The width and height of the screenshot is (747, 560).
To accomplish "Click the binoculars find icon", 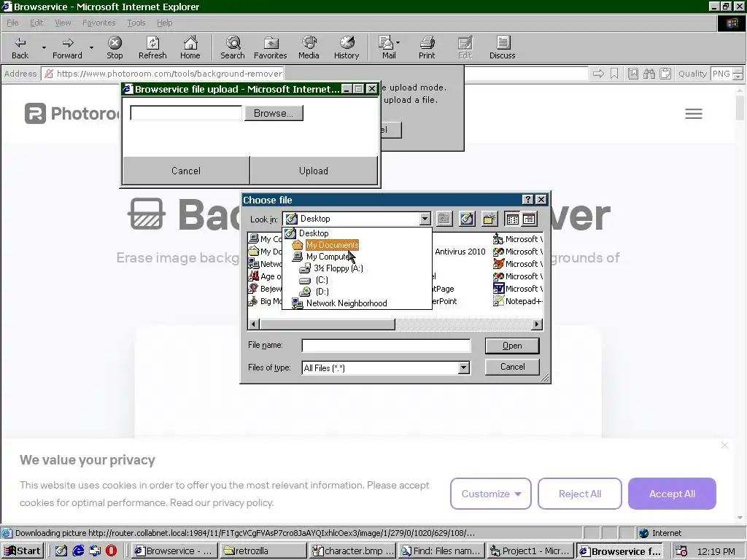I will 649,74.
